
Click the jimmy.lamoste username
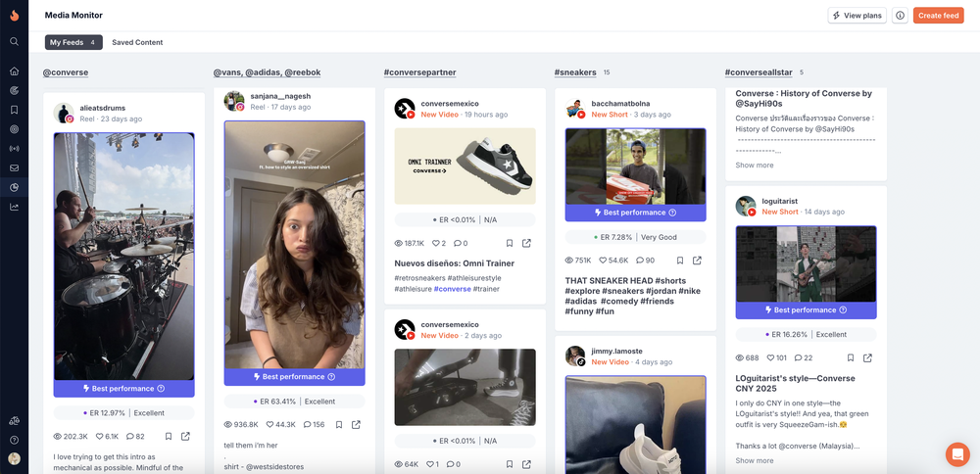(616, 351)
